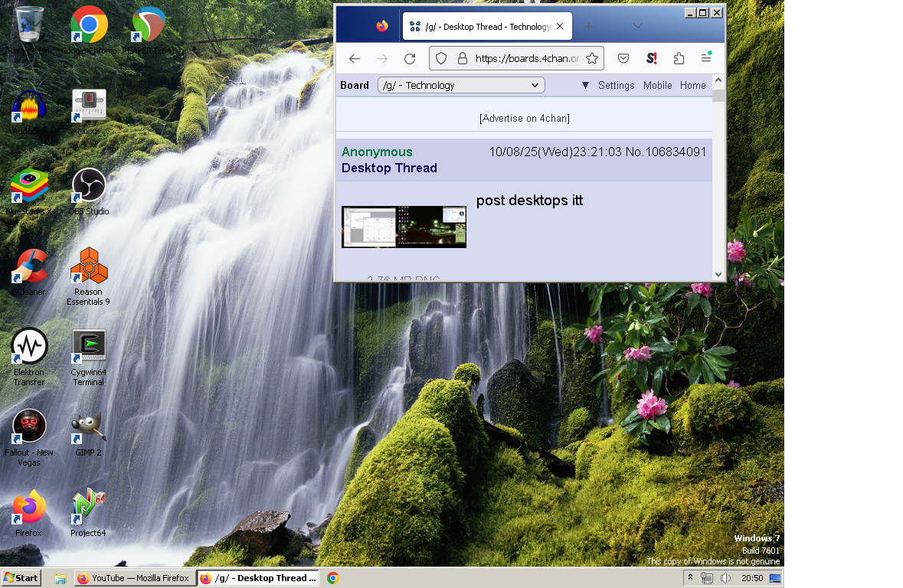Select Reason Essentials 9 shortcut
The image size is (903, 588).
[x=89, y=276]
